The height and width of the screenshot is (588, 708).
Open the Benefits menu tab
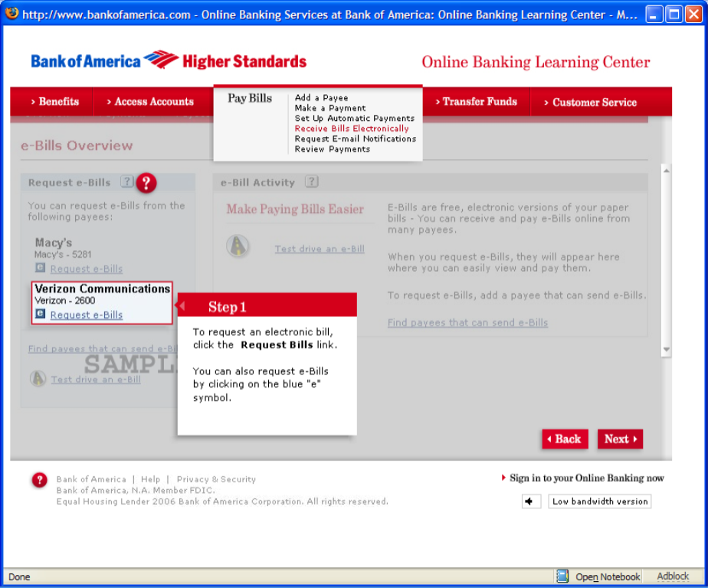[55, 101]
